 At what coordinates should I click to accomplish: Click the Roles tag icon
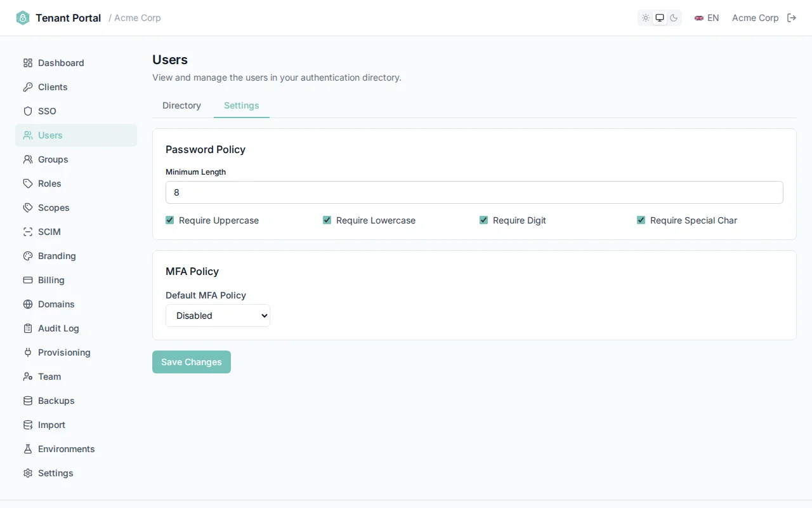coord(28,184)
